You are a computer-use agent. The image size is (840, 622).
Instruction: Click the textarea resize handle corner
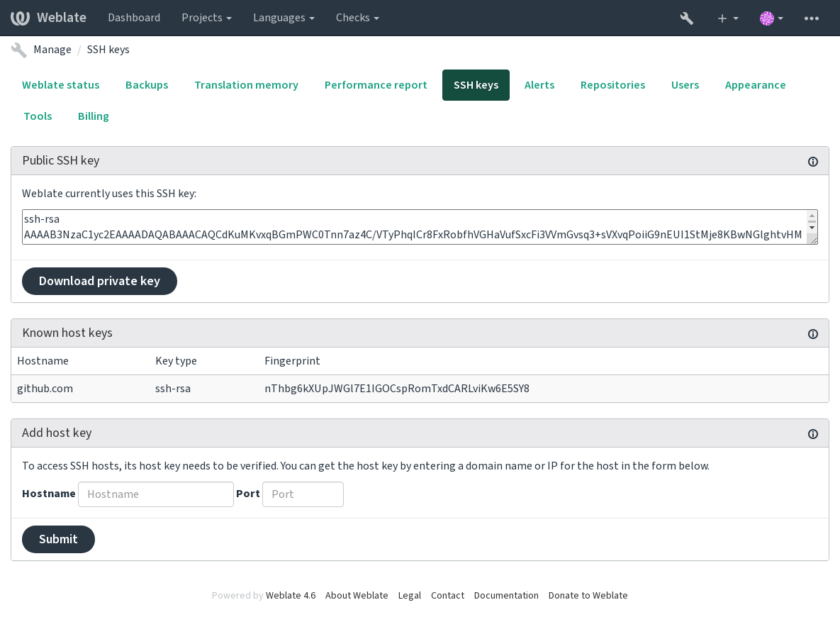(x=813, y=240)
